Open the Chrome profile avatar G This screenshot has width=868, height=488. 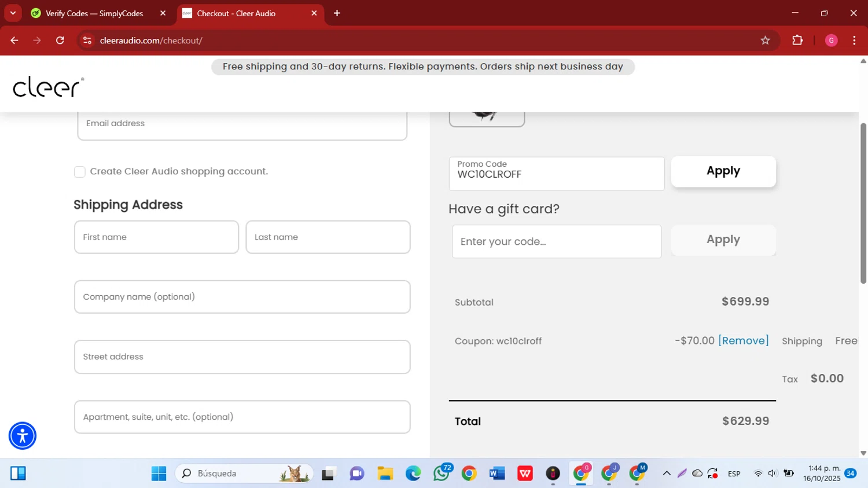pos(831,41)
